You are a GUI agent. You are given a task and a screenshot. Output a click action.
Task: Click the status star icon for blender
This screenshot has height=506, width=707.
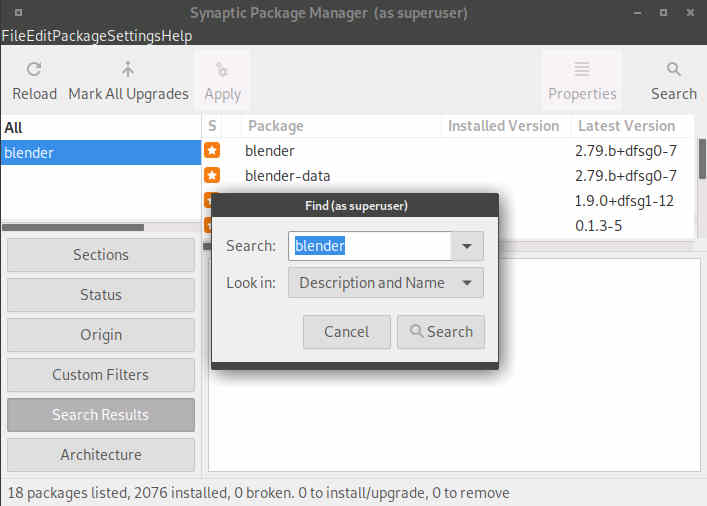pyautogui.click(x=212, y=150)
